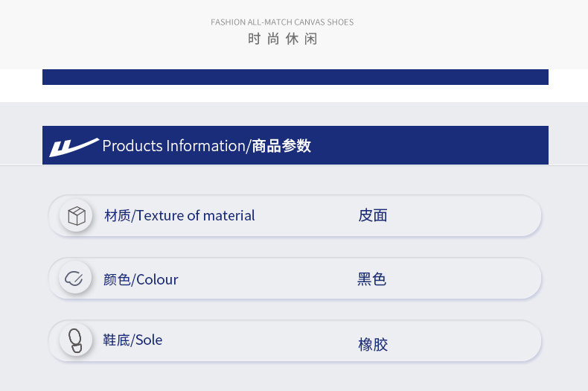Viewport: 588px width, 391px height.
Task: Click the footprint icon in the Sole row
Action: pyautogui.click(x=75, y=340)
